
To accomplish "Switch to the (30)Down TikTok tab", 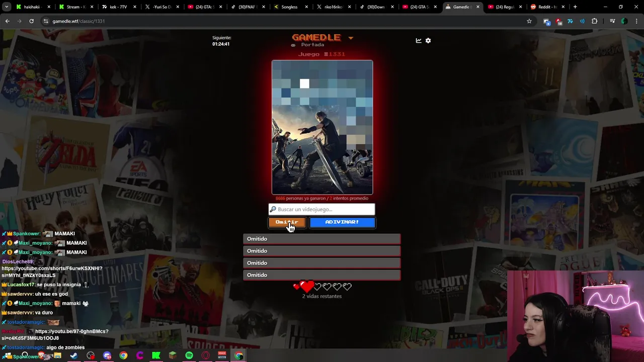I will pos(375,7).
